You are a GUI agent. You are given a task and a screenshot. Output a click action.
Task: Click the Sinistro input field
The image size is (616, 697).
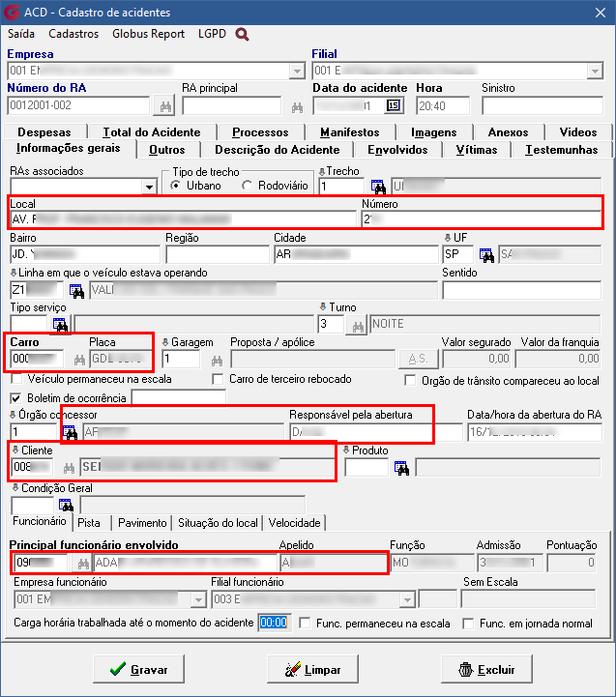(x=543, y=106)
